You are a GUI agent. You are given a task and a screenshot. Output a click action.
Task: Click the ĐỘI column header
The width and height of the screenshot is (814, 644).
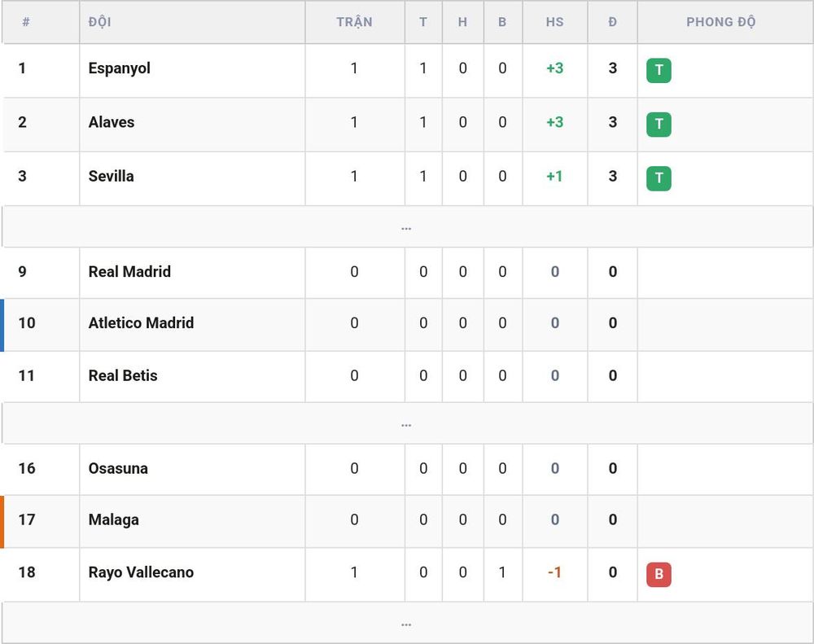tap(99, 22)
